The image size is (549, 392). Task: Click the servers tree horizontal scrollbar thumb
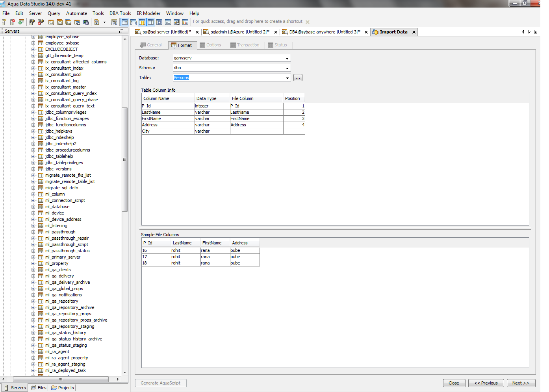tap(61, 379)
